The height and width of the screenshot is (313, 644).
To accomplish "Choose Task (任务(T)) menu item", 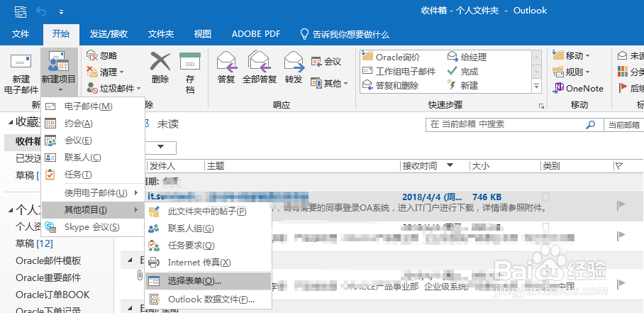I will pos(93,175).
